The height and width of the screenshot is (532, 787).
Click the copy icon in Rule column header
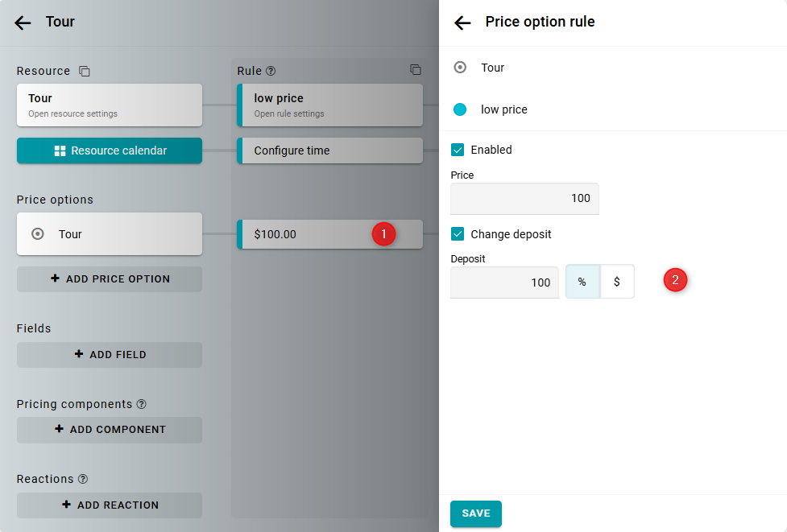(415, 70)
